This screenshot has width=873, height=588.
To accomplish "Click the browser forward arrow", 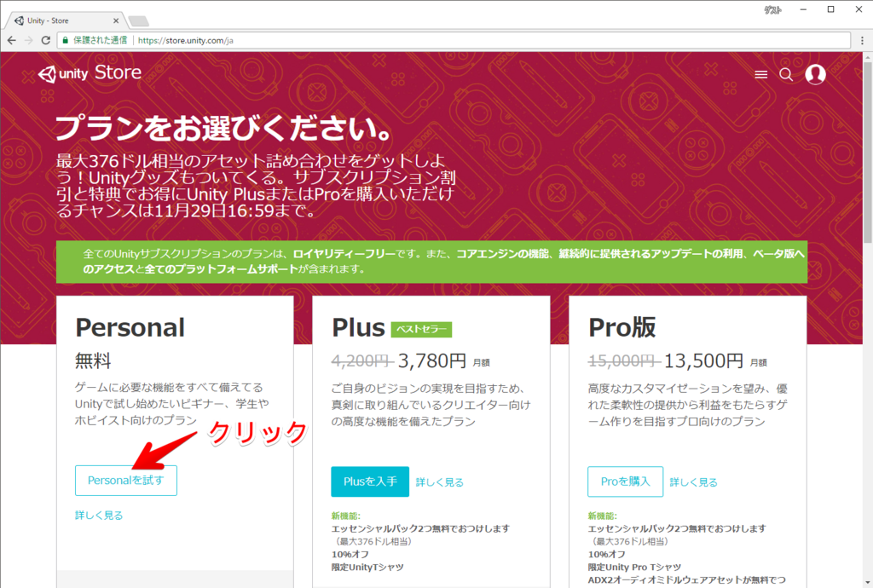I will (28, 40).
